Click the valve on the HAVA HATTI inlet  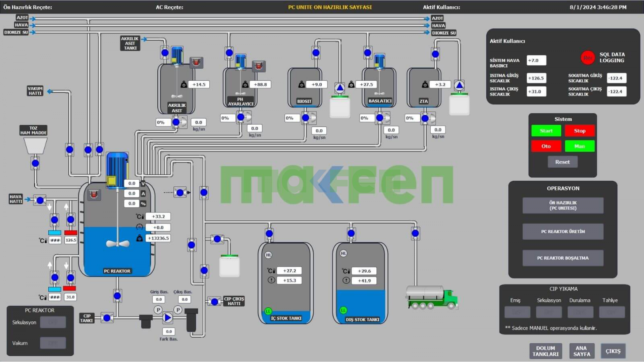40,200
